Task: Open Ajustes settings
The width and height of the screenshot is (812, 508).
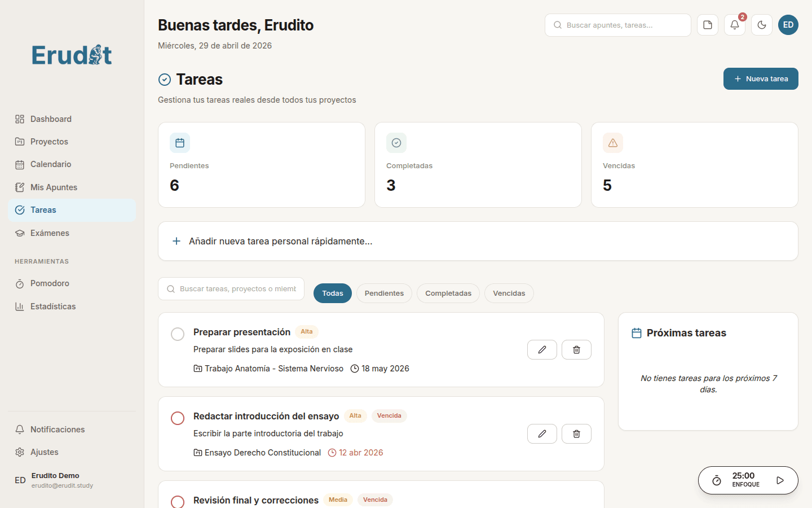Action: 72,452
